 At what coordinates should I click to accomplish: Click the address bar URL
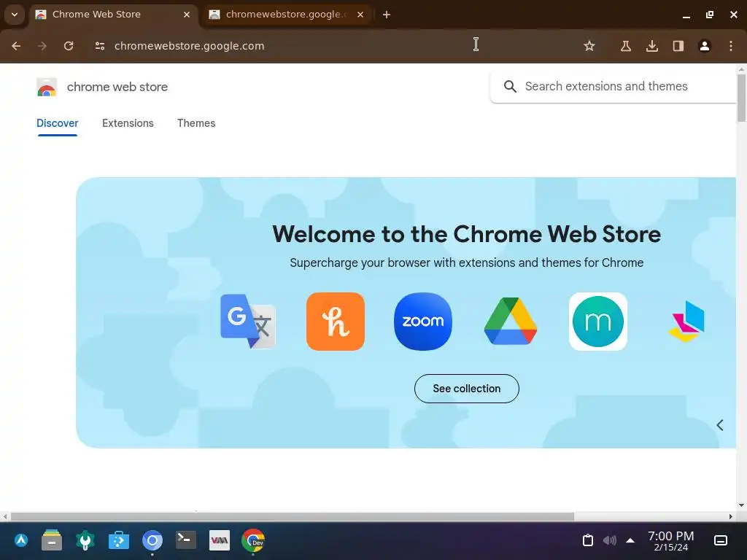(189, 46)
